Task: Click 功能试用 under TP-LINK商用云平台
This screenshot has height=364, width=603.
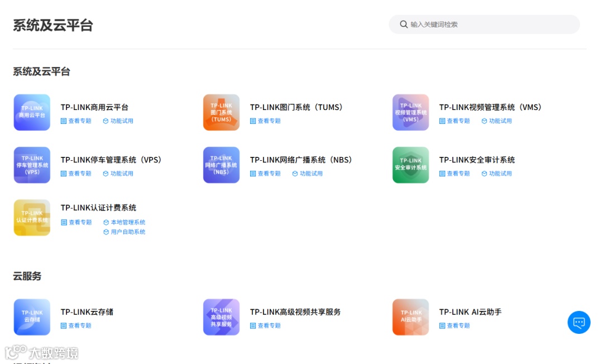Action: (118, 121)
